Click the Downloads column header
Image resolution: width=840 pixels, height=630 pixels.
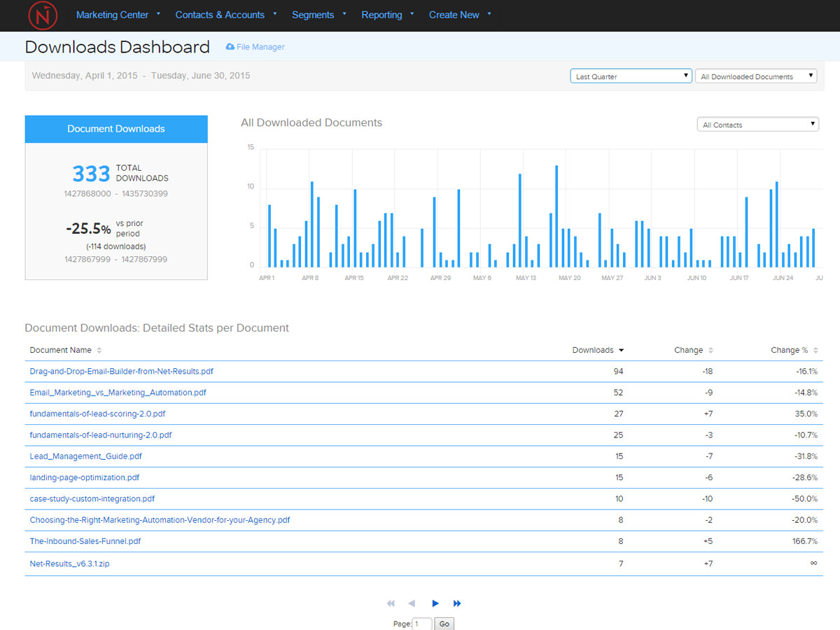pos(592,350)
